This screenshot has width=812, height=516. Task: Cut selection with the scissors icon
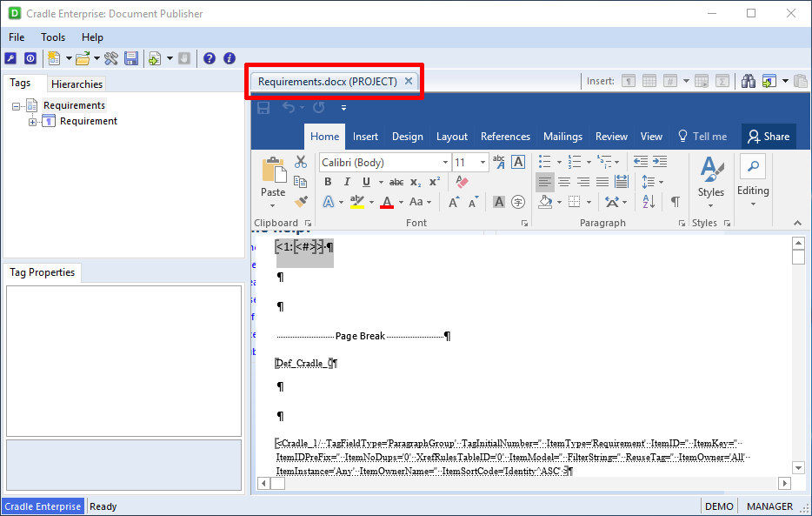300,162
